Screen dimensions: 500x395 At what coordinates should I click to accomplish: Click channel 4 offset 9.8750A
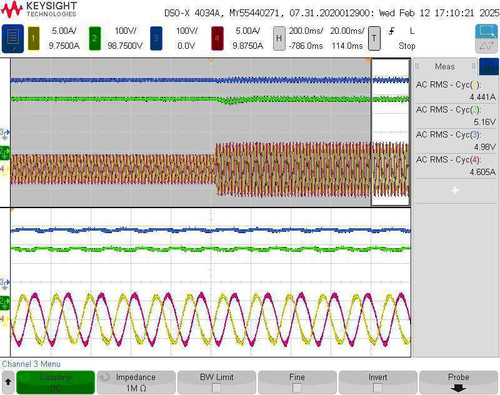[248, 46]
